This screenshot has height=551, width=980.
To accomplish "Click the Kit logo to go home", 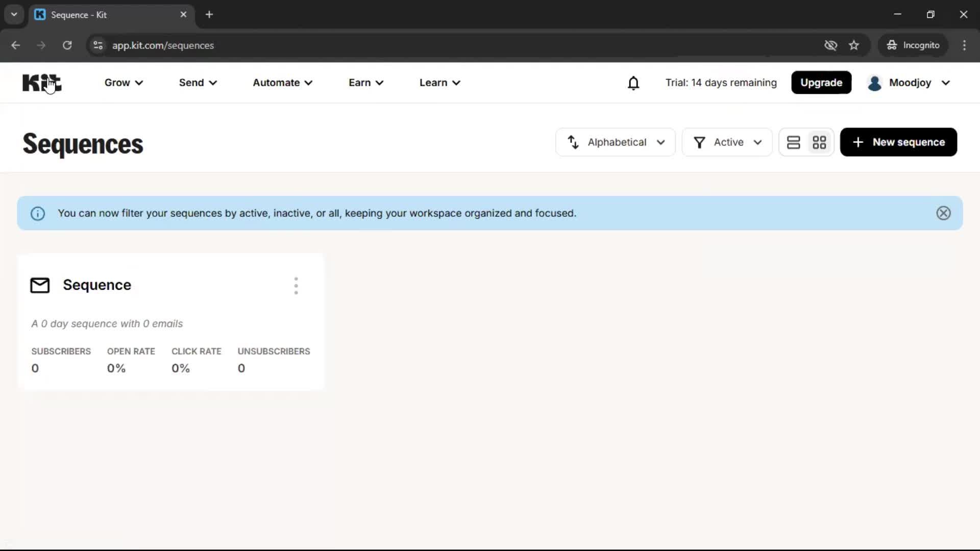I will (41, 82).
